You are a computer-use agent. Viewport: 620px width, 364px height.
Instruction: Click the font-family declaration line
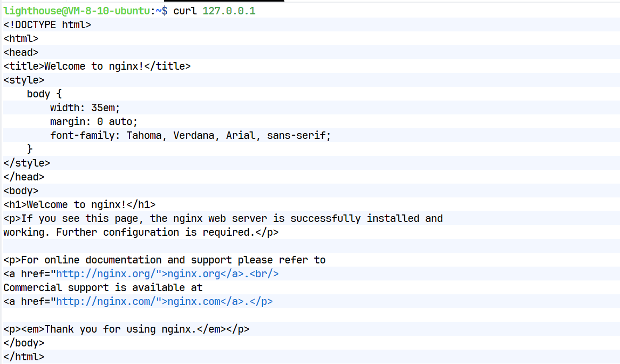tap(191, 136)
